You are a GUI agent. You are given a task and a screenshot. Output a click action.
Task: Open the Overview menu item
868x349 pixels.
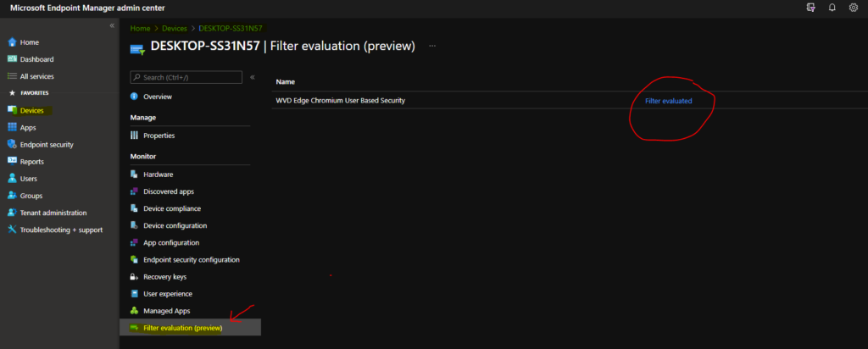[158, 97]
